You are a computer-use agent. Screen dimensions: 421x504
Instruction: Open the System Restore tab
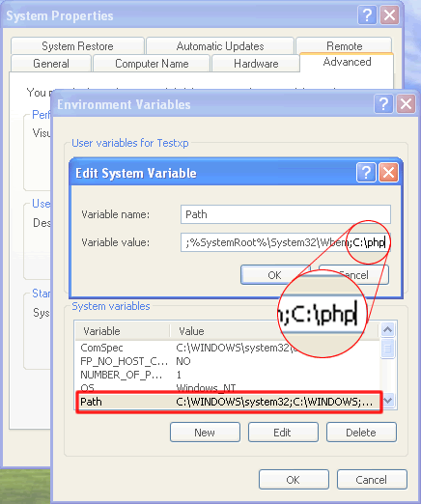tap(77, 46)
